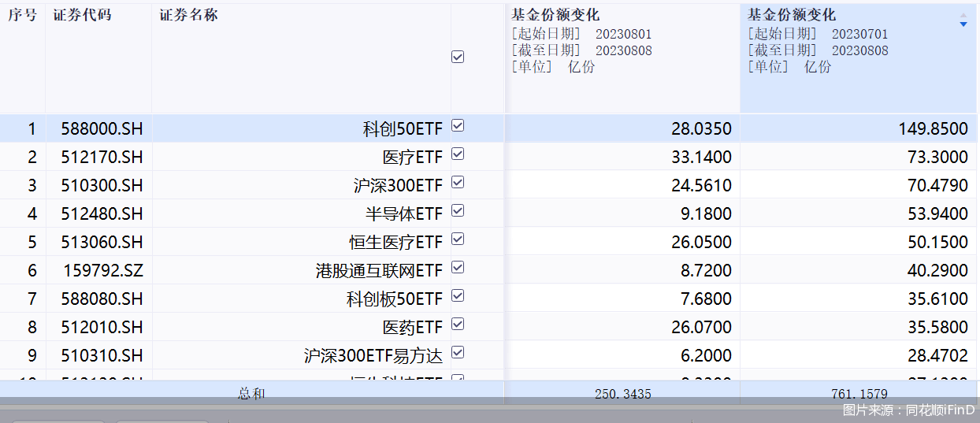
Task: Uncheck the checkbox for 医疗ETF
Action: (458, 154)
